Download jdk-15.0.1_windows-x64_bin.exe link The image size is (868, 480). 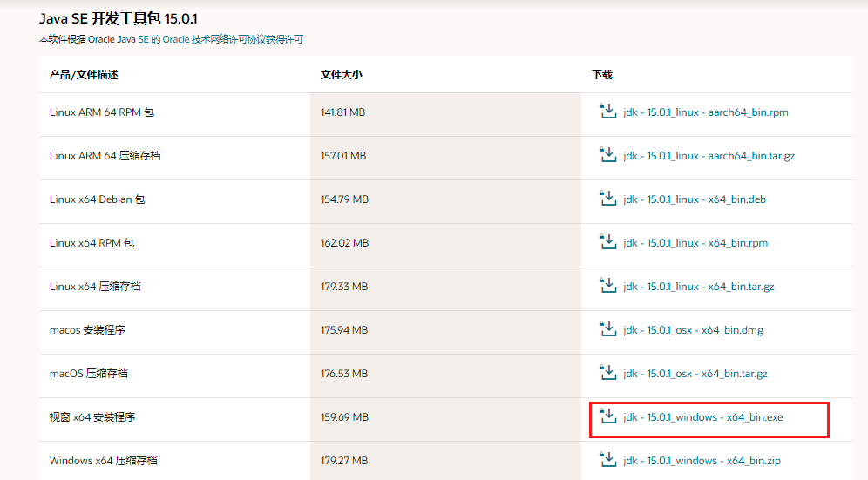[x=703, y=417]
